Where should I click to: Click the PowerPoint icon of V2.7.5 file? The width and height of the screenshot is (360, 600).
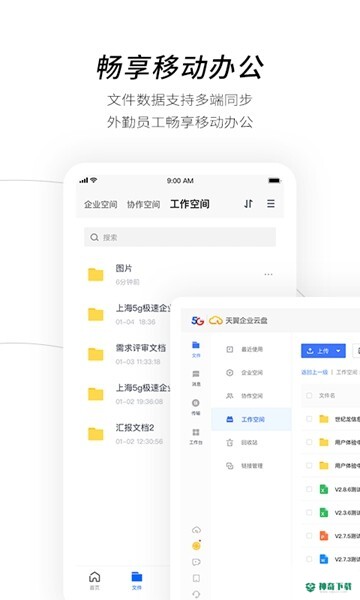[x=324, y=536]
